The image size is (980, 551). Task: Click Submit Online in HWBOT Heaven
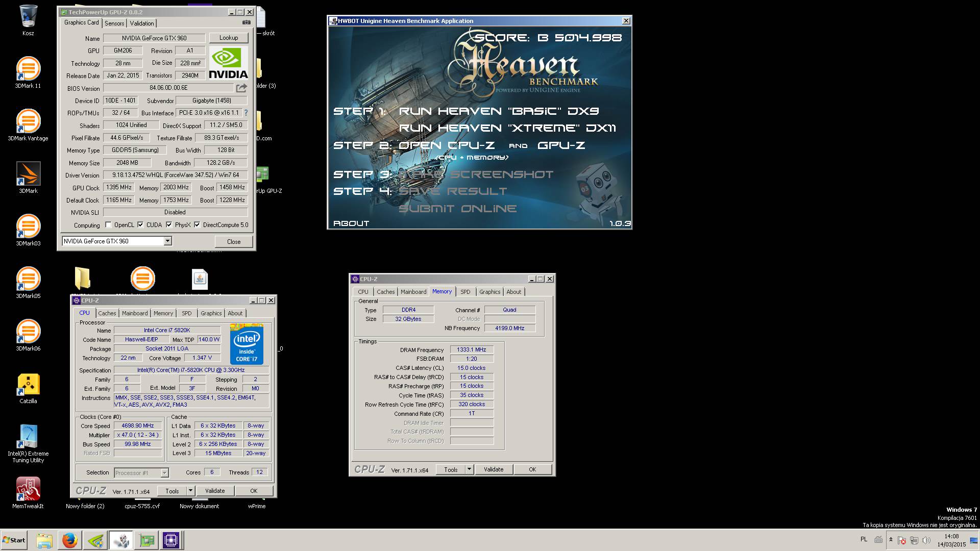[458, 209]
